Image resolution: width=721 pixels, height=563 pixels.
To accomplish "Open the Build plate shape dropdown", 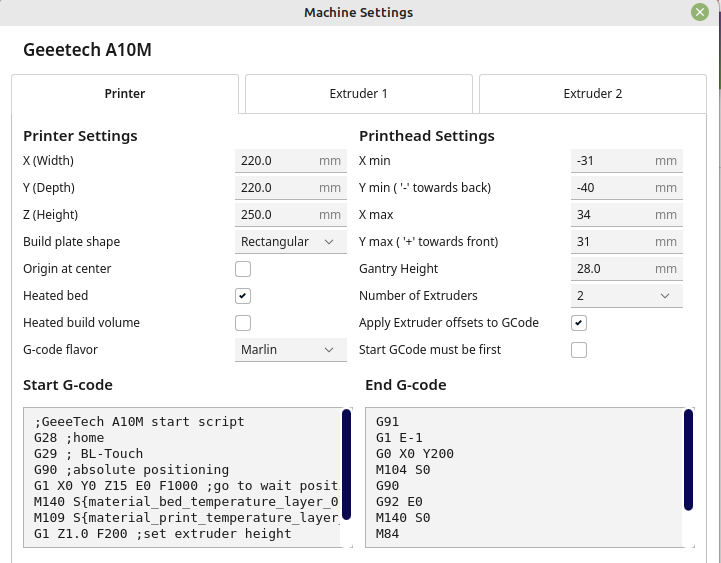I will click(x=291, y=242).
